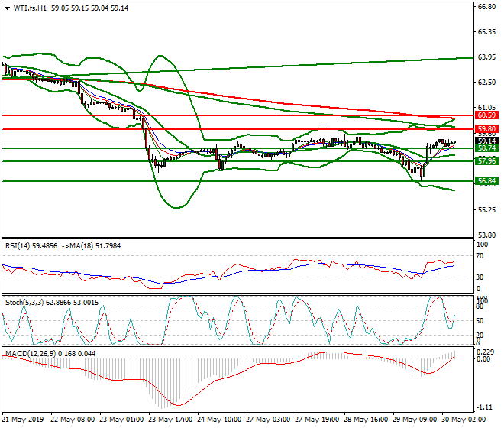This screenshot has width=504, height=428.
Task: Select the RSI scale level 30
Action: point(480,277)
